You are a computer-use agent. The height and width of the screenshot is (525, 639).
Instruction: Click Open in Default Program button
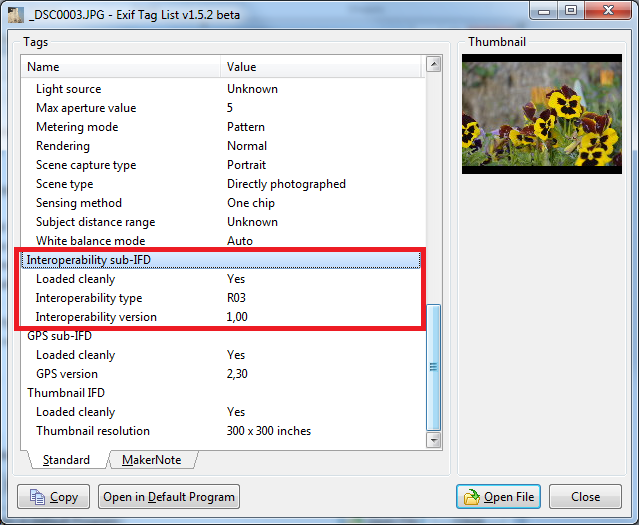click(x=169, y=496)
